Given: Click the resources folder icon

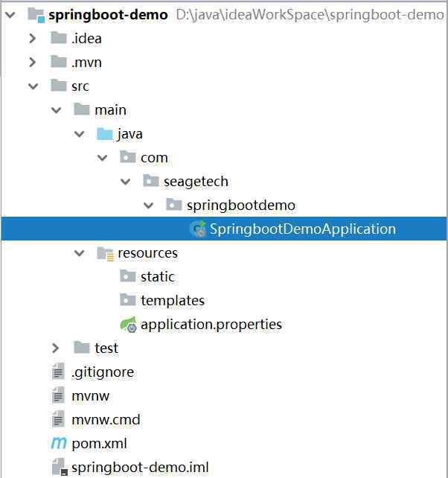Looking at the screenshot, I should click(x=105, y=253).
